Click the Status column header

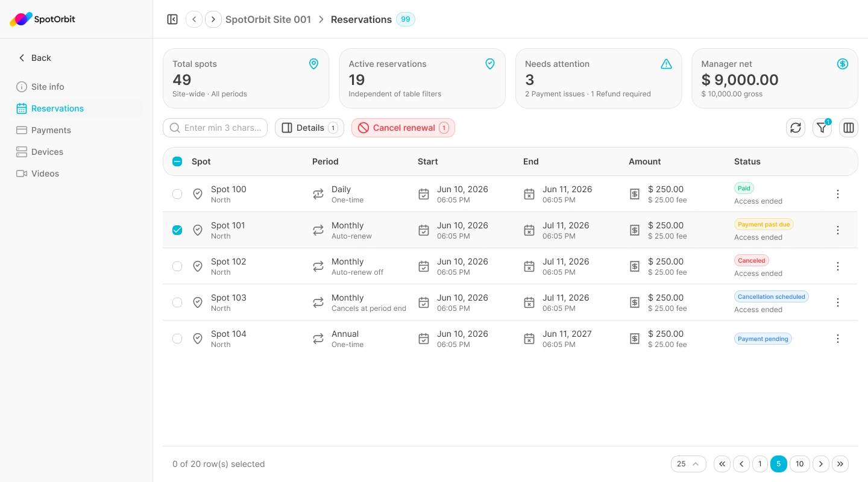pos(747,161)
